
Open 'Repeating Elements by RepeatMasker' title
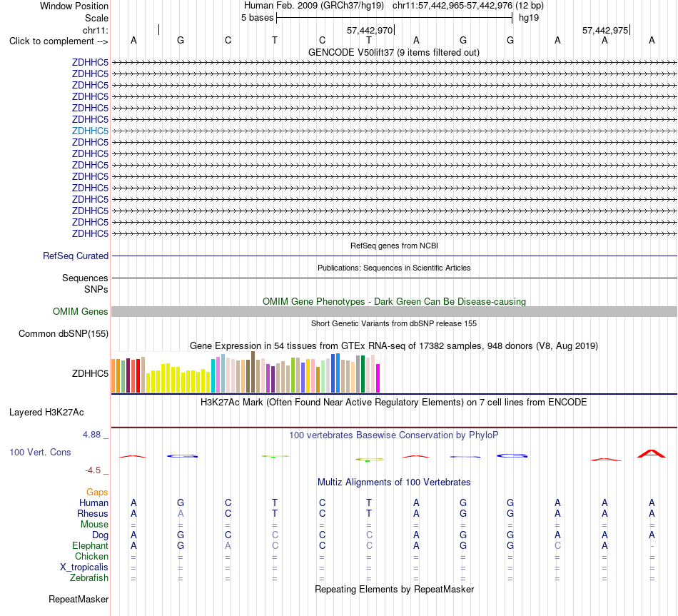point(394,589)
